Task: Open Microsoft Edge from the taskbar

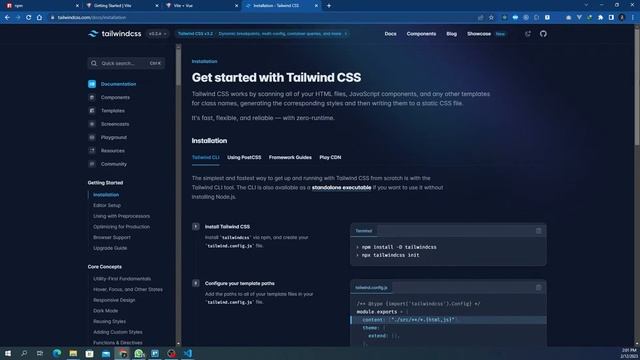Action: click(x=57, y=353)
